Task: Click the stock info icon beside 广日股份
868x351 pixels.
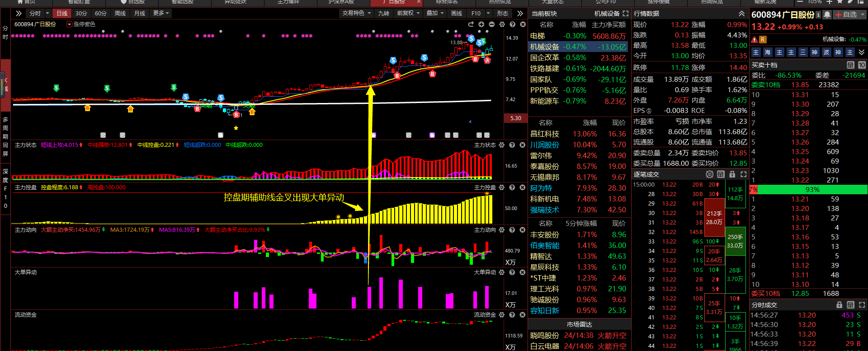Action: (x=818, y=15)
